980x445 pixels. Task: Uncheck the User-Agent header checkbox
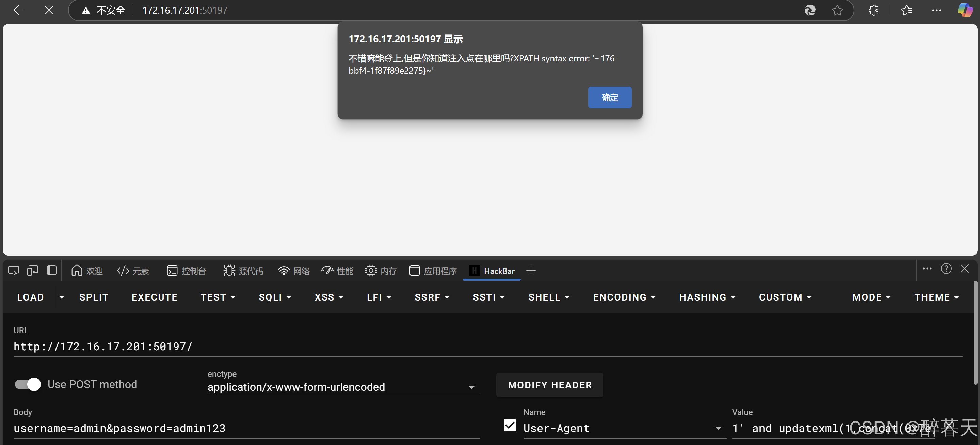coord(509,425)
